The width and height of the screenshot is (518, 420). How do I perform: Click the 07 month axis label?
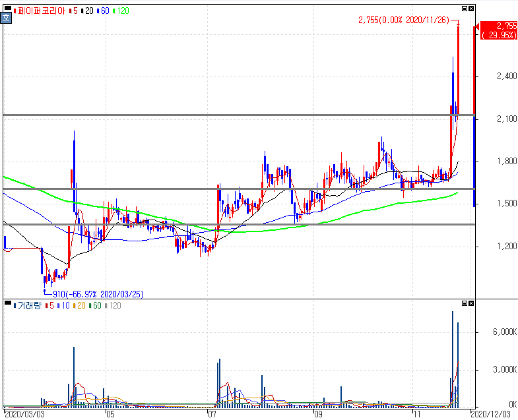click(x=212, y=414)
